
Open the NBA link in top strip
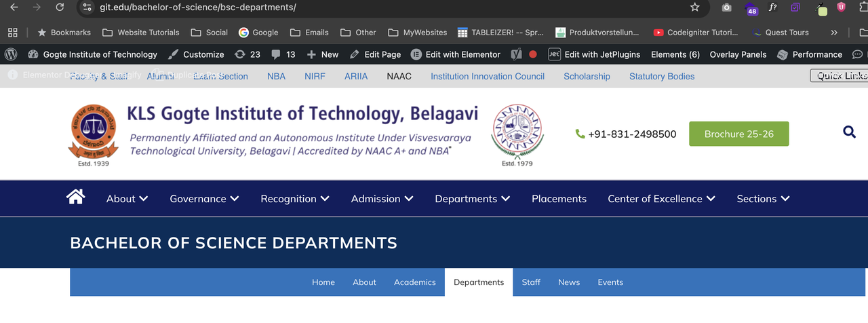click(x=277, y=76)
